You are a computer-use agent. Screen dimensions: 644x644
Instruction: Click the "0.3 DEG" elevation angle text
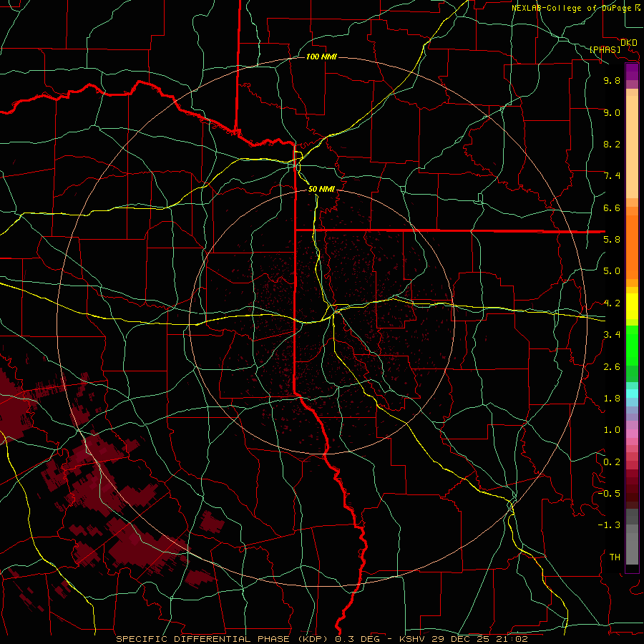click(x=356, y=639)
